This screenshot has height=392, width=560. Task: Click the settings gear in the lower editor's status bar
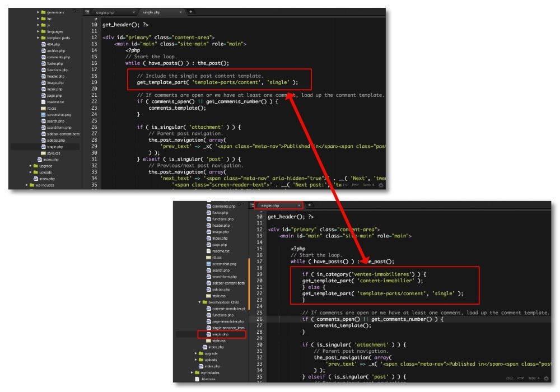[547, 377]
